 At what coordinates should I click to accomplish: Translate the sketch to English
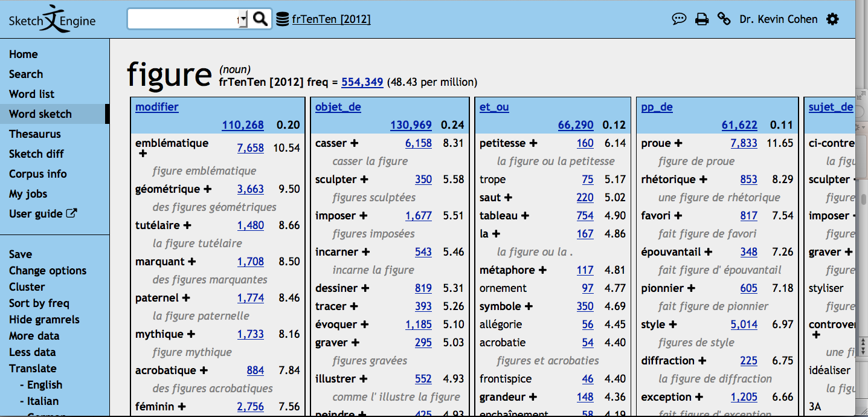pos(44,385)
